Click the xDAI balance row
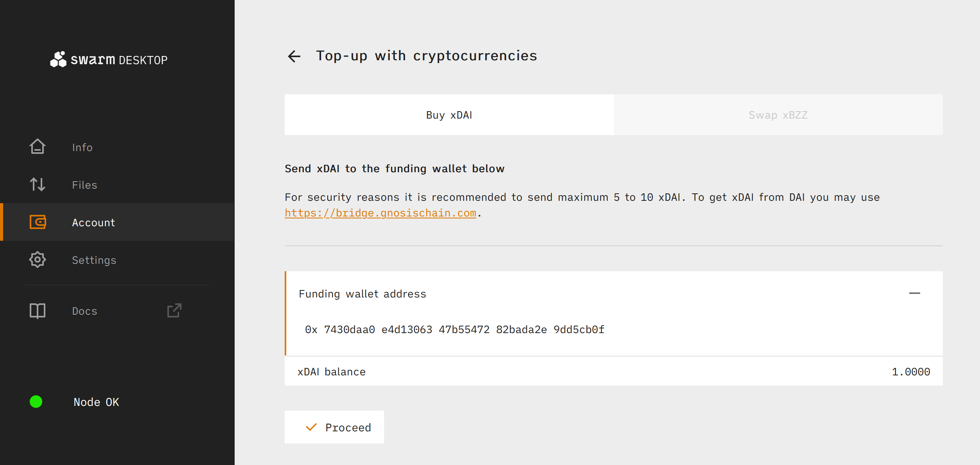 coord(613,371)
